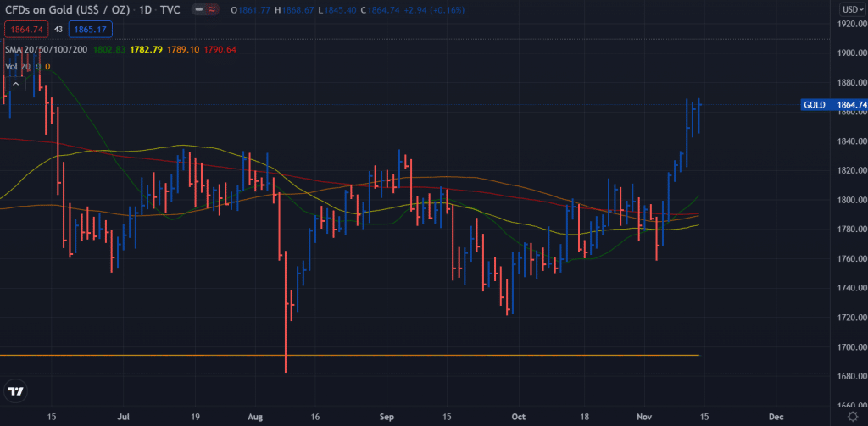
Task: Open chart settings gear icon
Action: click(x=853, y=416)
